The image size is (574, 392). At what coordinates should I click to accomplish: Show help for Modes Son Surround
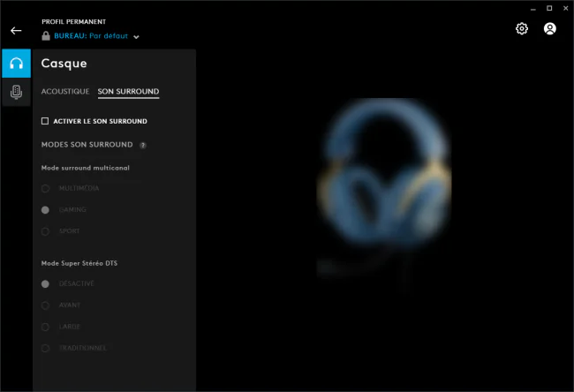143,146
